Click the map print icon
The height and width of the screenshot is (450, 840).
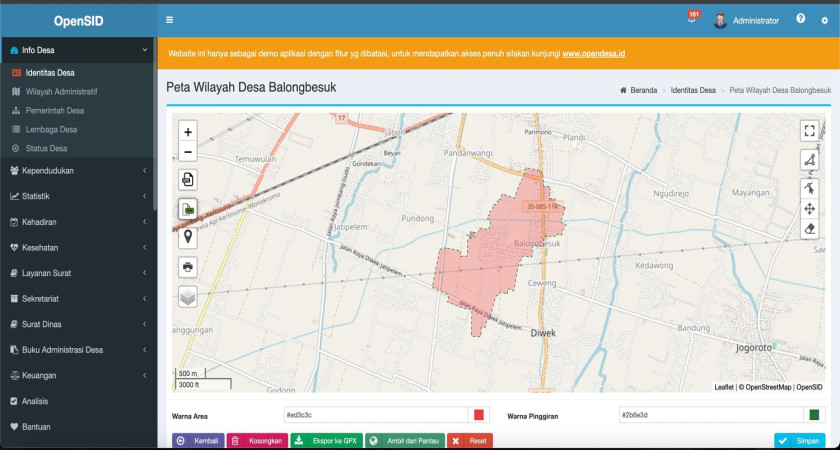(188, 266)
